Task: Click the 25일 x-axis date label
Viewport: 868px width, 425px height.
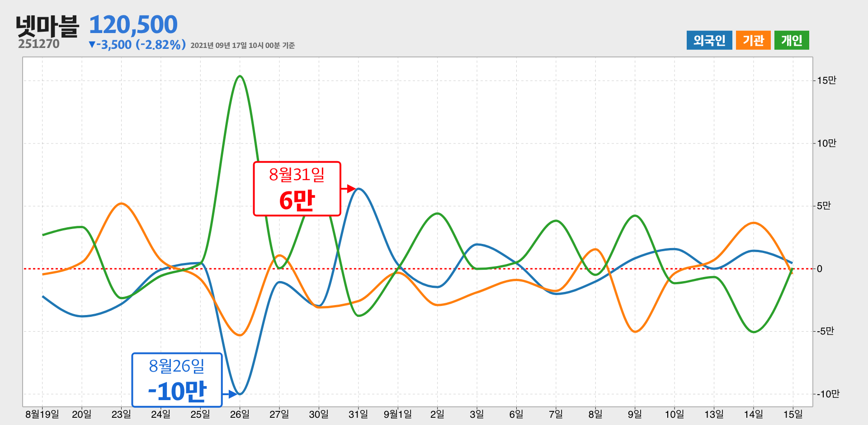Action: tap(200, 414)
